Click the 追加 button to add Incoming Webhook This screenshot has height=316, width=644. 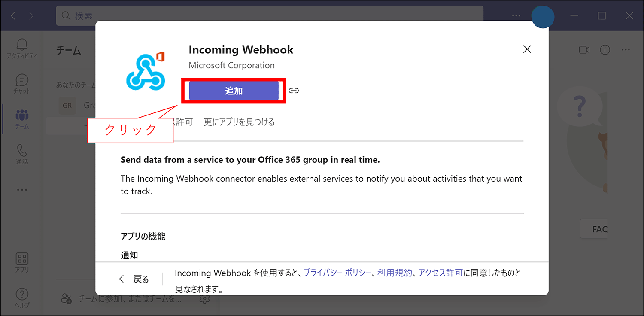234,91
